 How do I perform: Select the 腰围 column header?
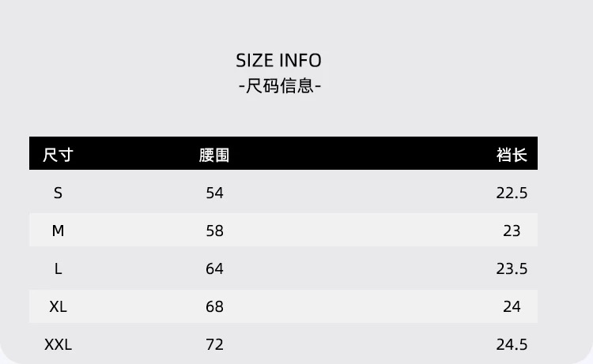tap(214, 155)
